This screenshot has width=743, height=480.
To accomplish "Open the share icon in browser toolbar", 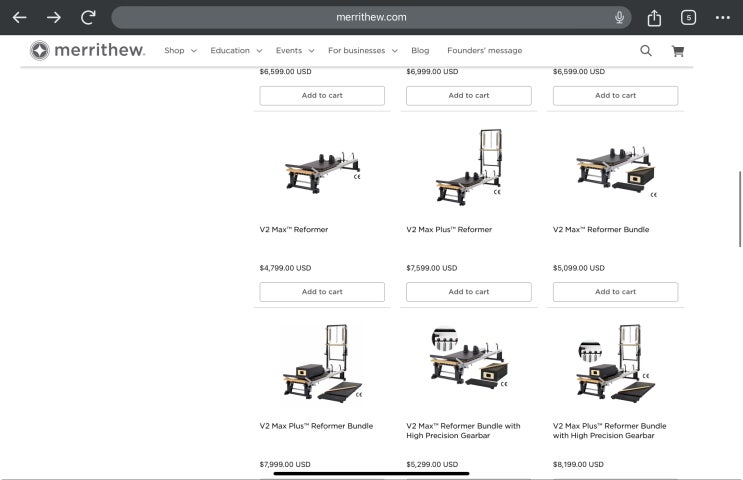I will [654, 18].
